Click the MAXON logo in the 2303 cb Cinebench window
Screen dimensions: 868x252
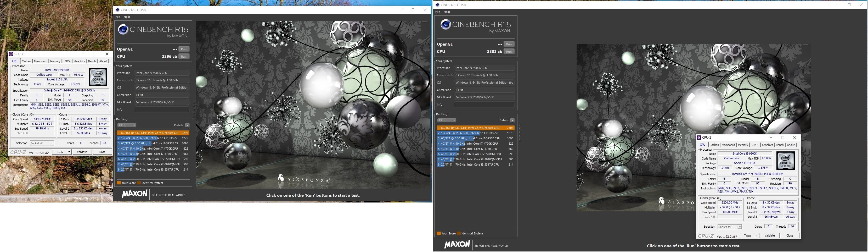pos(457,245)
